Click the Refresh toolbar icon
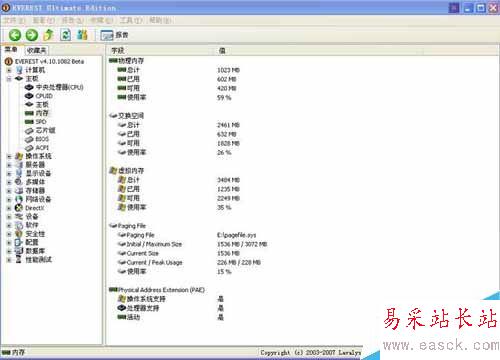This screenshot has width=500, height=360. point(66,35)
